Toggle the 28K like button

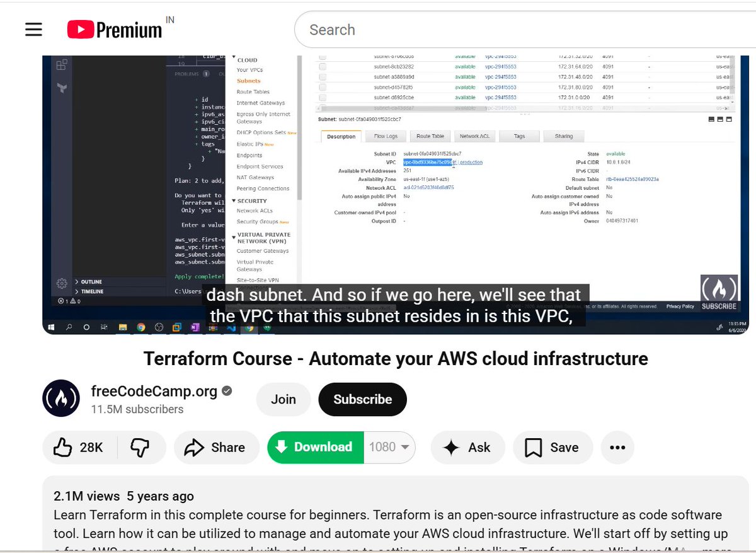79,447
